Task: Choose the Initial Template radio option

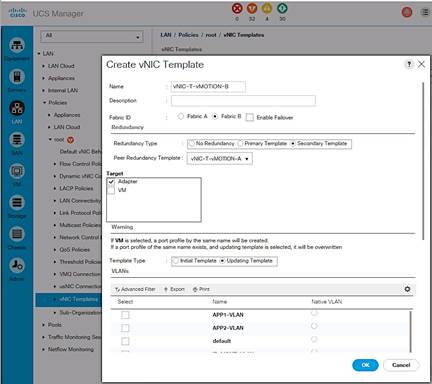Action: 175,261
